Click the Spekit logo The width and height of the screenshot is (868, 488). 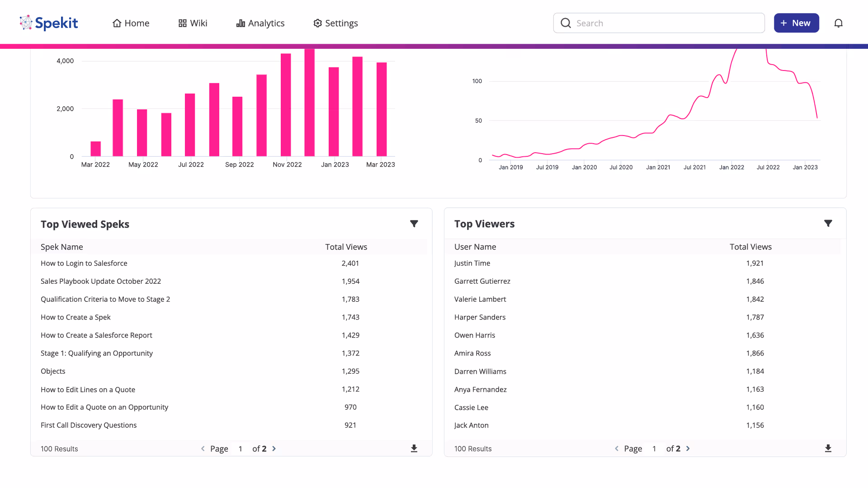[49, 23]
